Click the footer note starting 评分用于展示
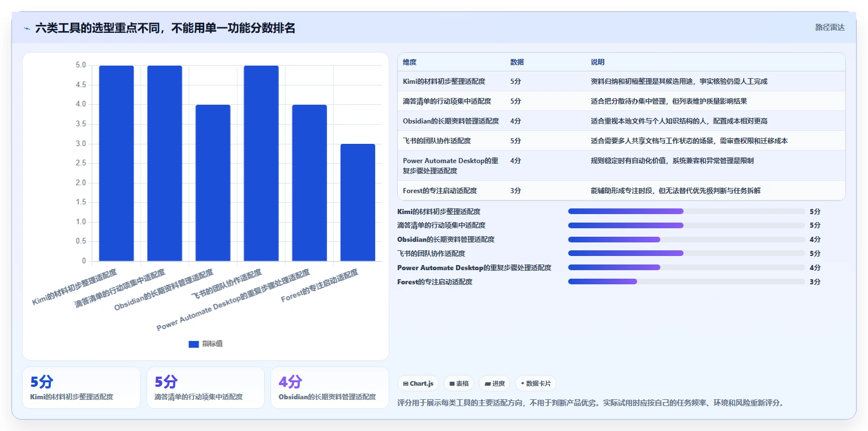 [591, 403]
